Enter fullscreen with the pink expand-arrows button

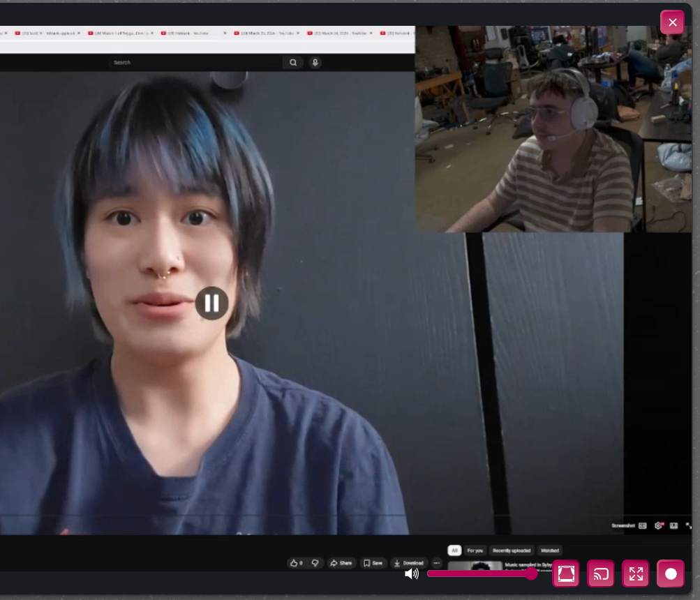(x=636, y=573)
